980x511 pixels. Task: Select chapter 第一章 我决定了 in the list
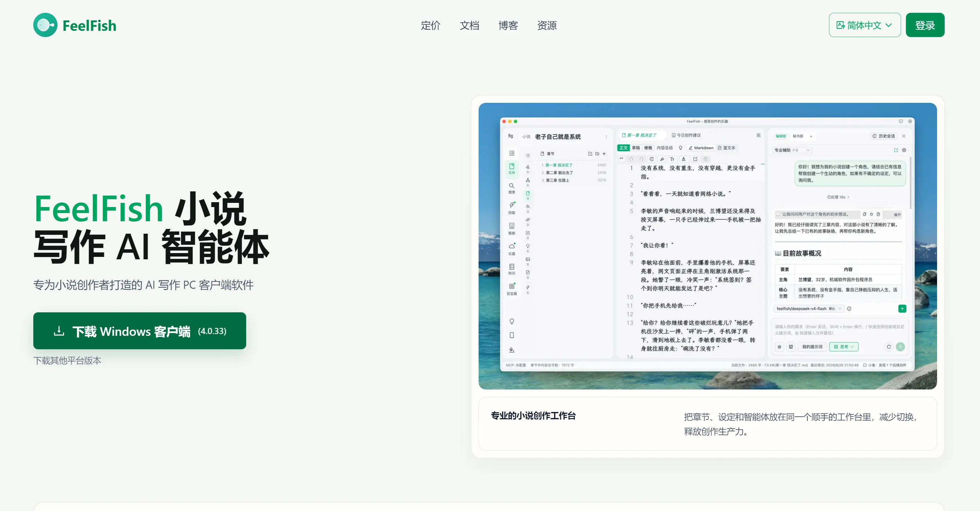coord(574,165)
